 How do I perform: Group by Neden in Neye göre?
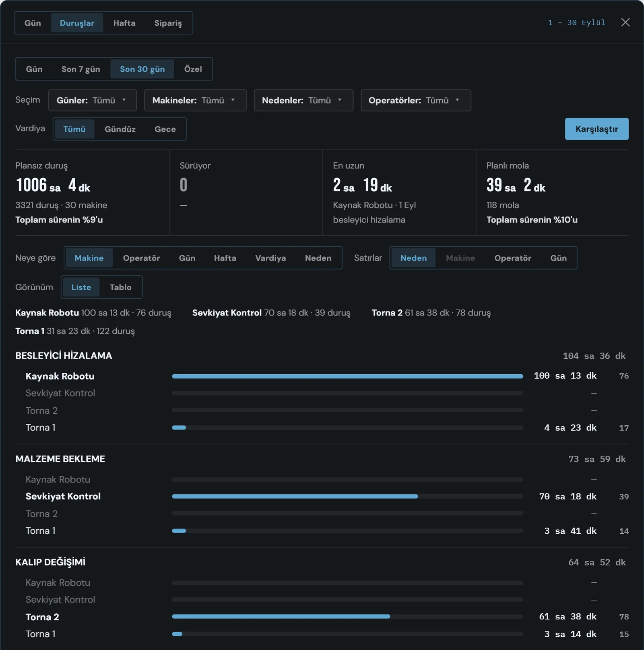318,258
